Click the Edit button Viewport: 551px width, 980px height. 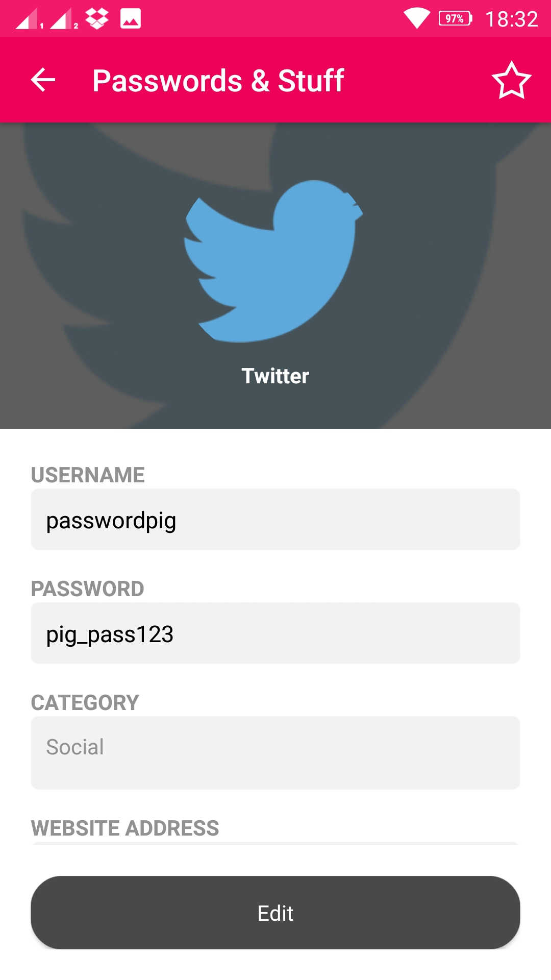275,913
